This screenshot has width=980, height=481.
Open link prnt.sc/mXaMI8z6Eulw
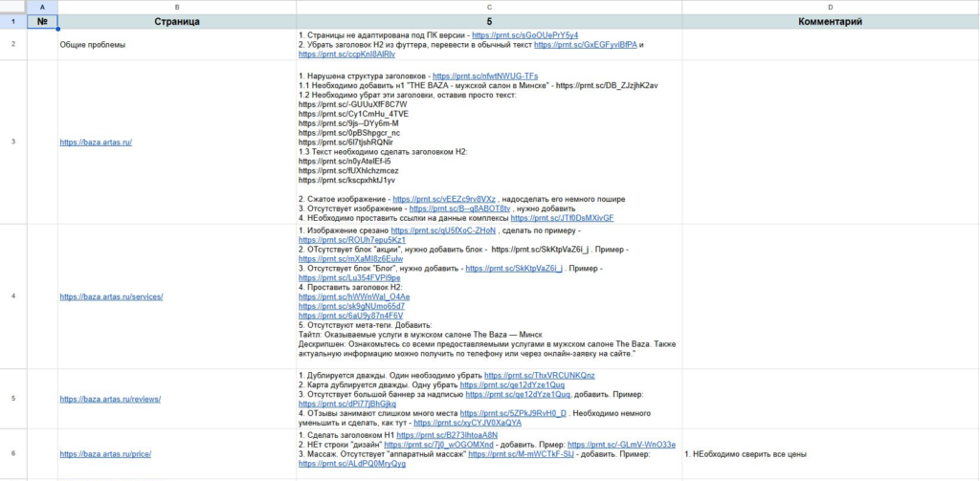(350, 258)
